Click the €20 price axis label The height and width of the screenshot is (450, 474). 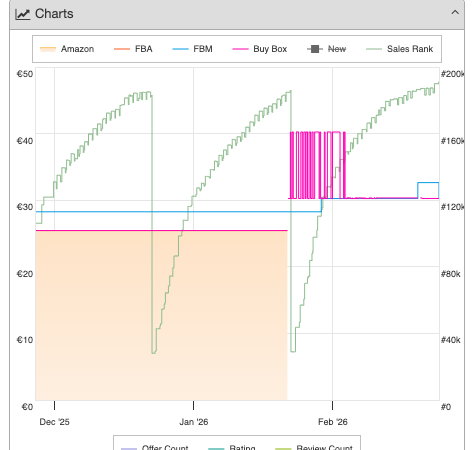[x=25, y=274]
